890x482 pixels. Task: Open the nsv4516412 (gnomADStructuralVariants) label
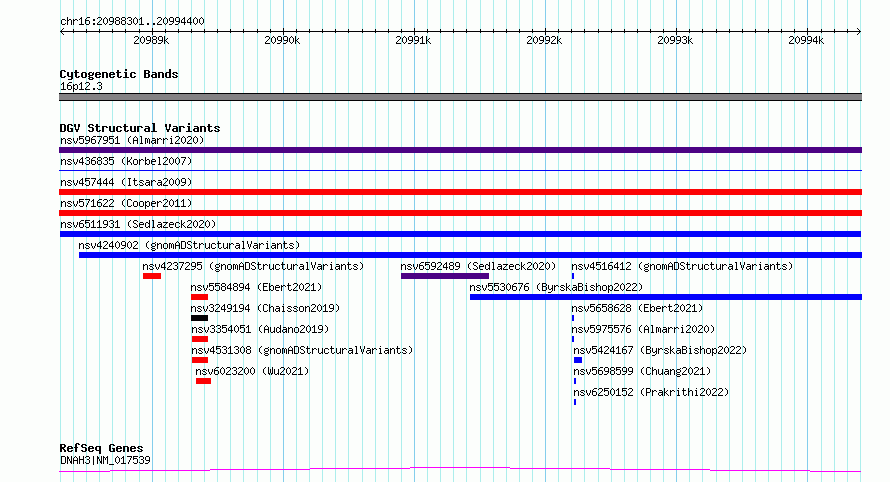pyautogui.click(x=682, y=266)
